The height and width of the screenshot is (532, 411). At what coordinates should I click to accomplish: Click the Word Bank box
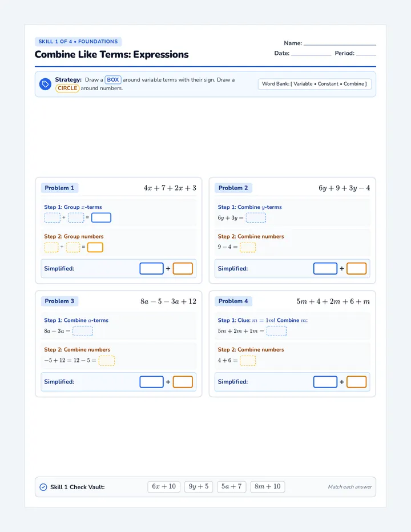click(x=315, y=84)
